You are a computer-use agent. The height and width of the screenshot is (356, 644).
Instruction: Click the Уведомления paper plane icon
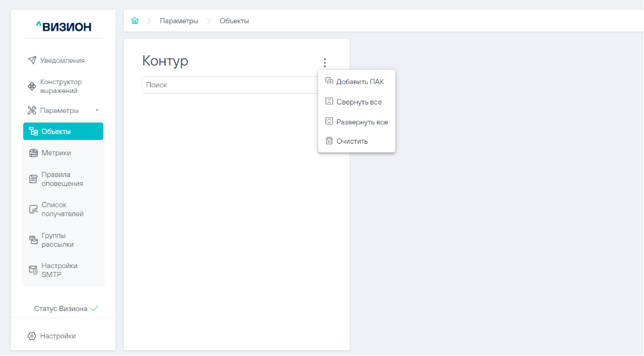coord(32,60)
